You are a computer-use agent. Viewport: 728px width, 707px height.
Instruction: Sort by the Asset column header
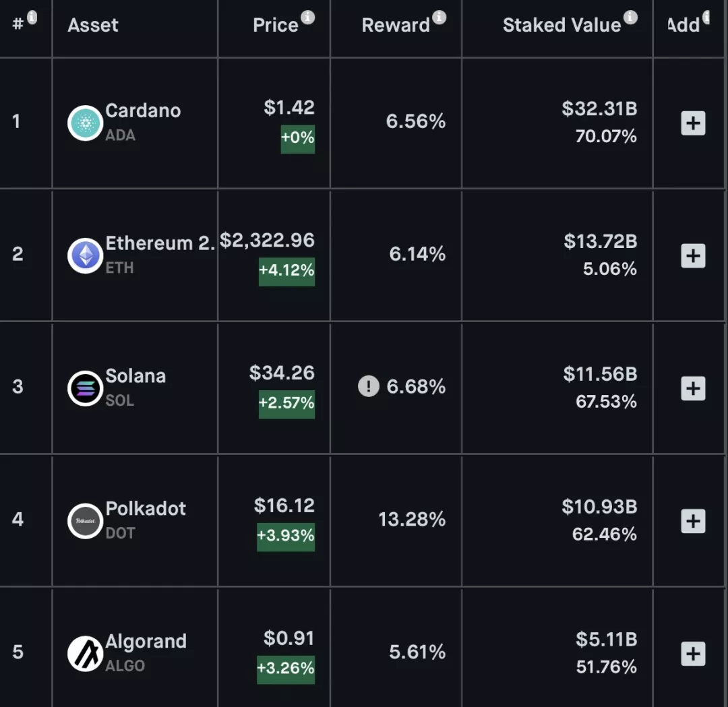click(93, 26)
